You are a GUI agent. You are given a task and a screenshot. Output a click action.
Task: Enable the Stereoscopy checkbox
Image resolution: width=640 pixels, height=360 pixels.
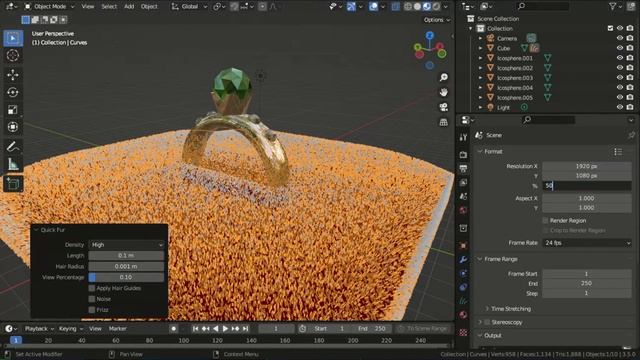pos(487,322)
